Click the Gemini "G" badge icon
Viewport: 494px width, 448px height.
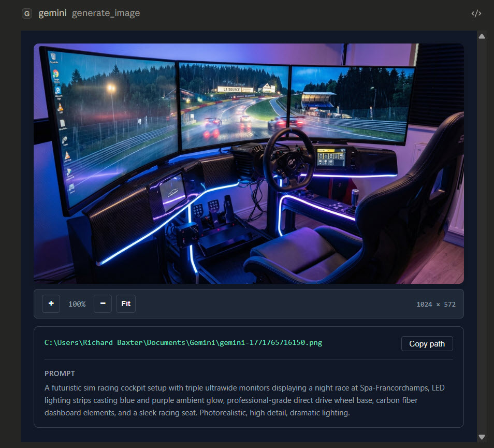click(26, 13)
